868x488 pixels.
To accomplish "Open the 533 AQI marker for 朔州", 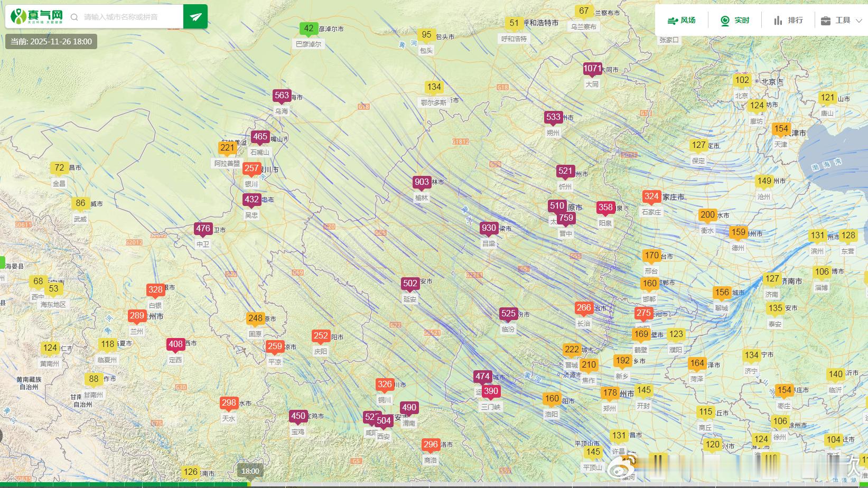I will [x=553, y=118].
